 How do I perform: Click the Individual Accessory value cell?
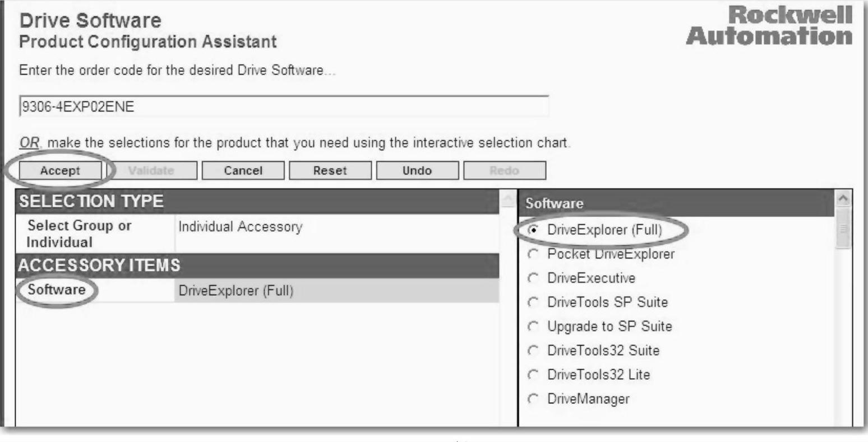240,227
